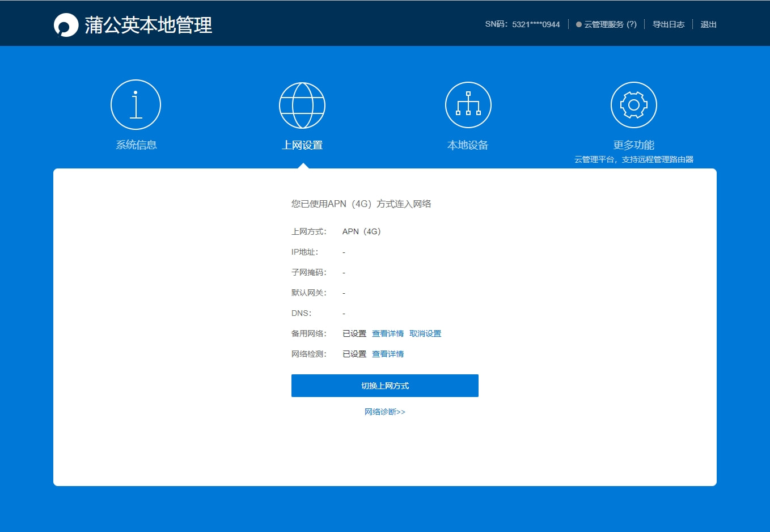Click the IP地址: label
Image resolution: width=770 pixels, height=532 pixels.
pos(305,252)
